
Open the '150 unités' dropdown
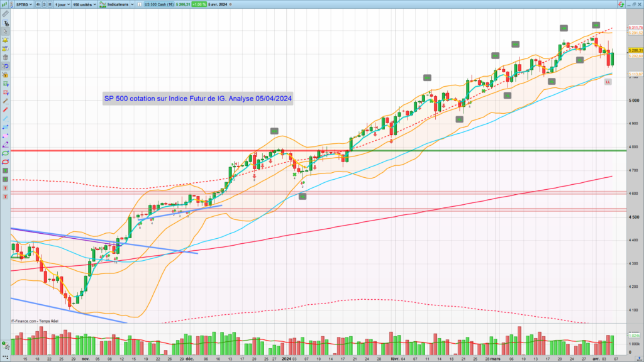tap(84, 4)
